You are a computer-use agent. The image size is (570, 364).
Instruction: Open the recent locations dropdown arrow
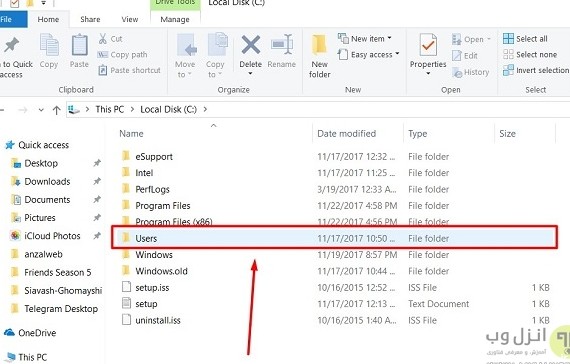coord(41,110)
